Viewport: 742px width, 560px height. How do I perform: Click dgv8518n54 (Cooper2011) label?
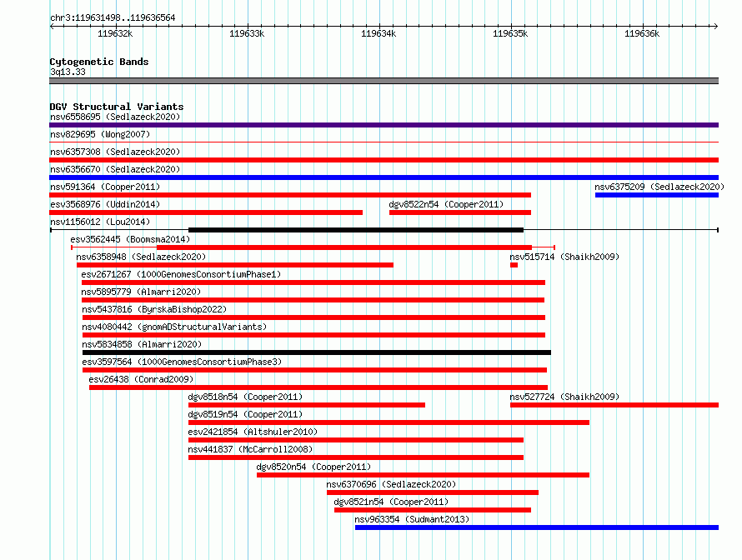[x=245, y=397]
